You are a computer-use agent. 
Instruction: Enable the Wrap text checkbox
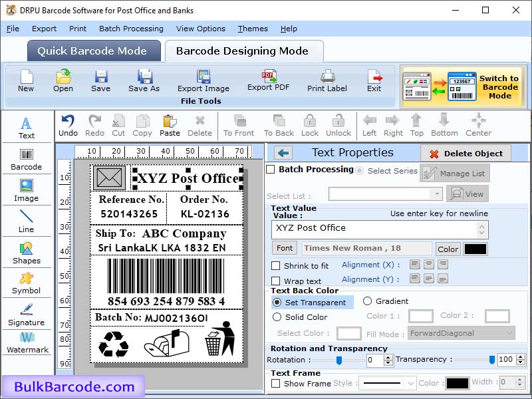[275, 281]
